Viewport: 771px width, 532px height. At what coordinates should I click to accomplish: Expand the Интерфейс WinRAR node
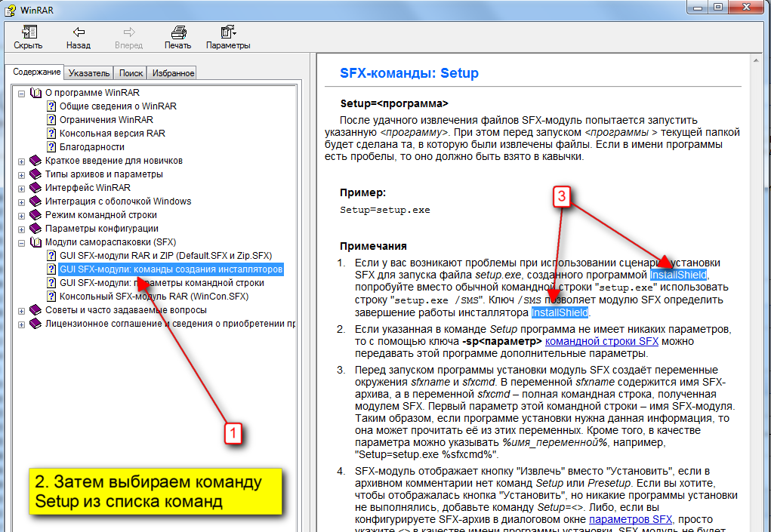click(x=22, y=189)
